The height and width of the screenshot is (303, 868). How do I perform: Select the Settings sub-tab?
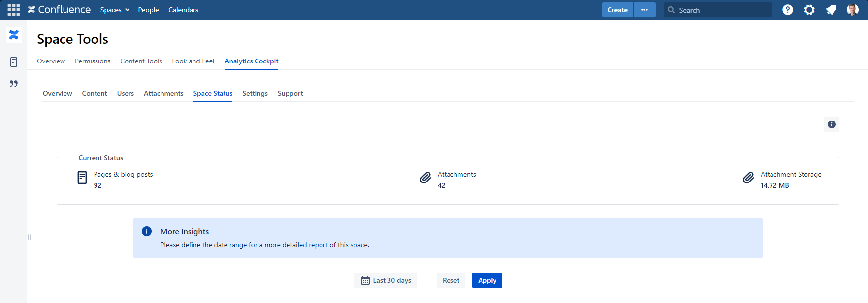(255, 93)
